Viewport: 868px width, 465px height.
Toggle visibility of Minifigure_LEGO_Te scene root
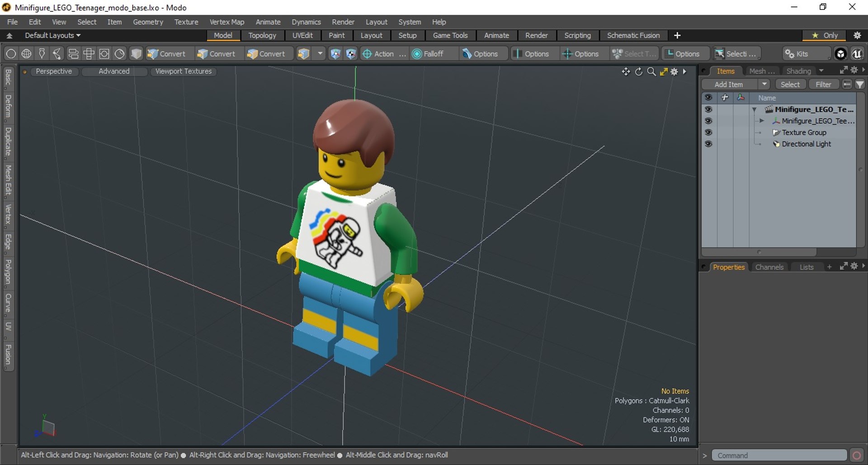coord(708,109)
